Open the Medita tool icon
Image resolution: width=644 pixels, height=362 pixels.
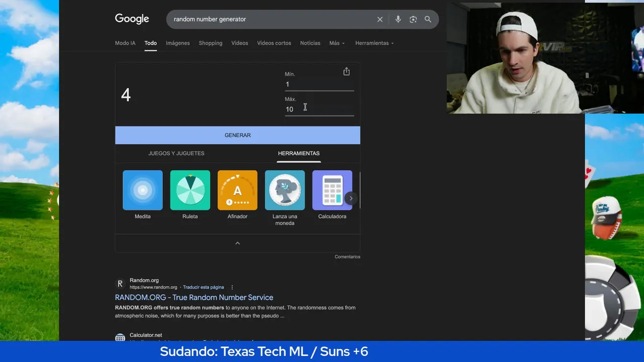tap(142, 190)
